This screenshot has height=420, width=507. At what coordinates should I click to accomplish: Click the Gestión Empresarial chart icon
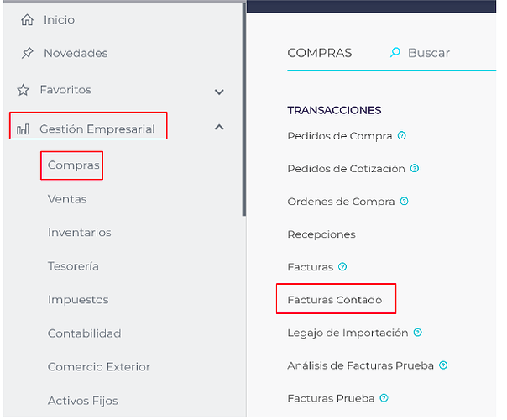24,129
